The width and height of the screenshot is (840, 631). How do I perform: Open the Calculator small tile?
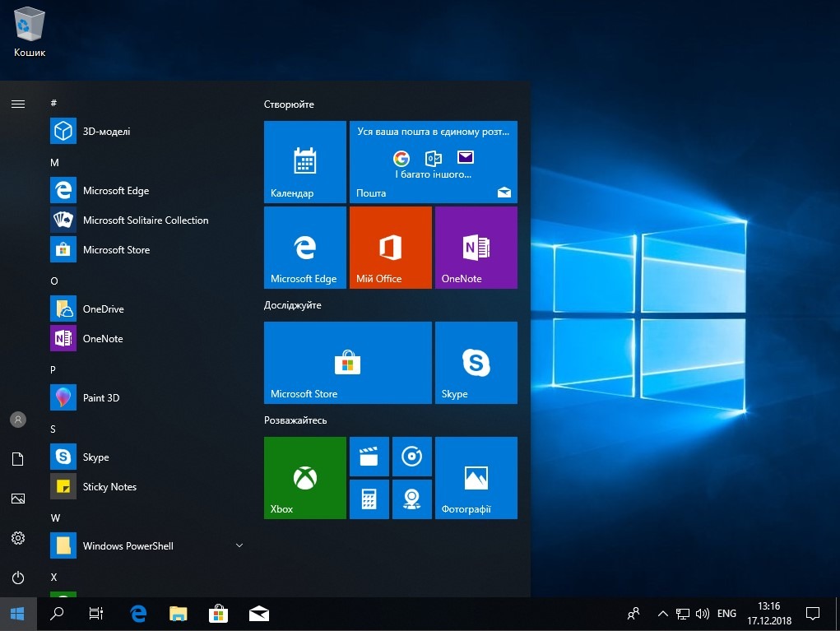coord(369,499)
